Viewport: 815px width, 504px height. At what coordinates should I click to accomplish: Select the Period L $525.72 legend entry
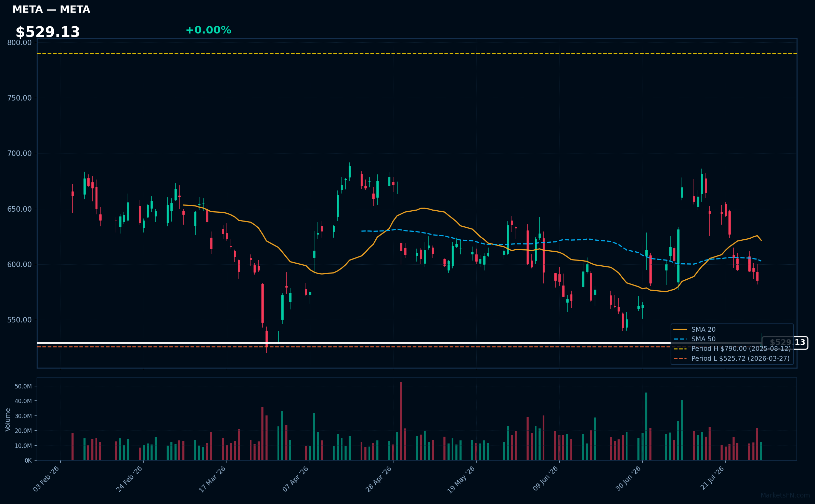tap(732, 359)
